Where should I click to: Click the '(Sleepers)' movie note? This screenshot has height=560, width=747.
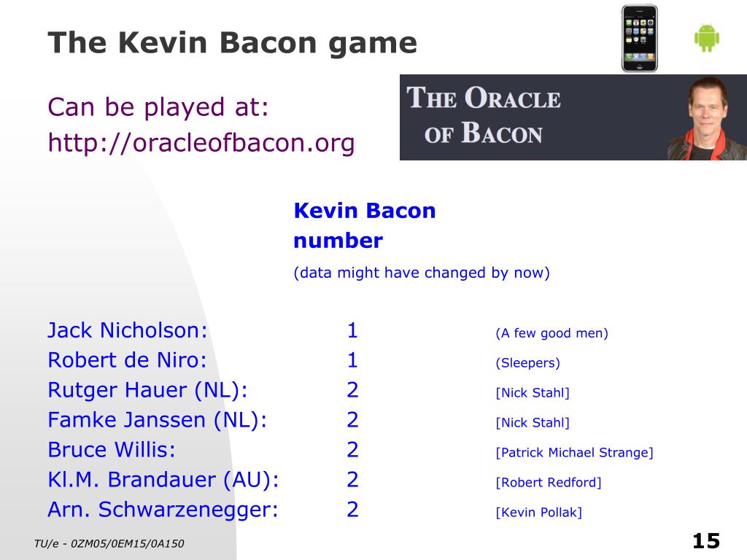tap(528, 363)
